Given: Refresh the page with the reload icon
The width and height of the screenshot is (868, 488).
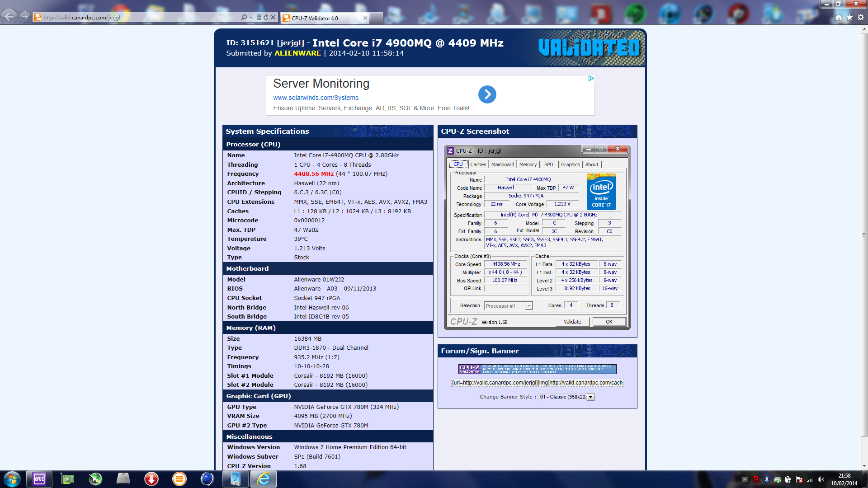Looking at the screenshot, I should [266, 17].
